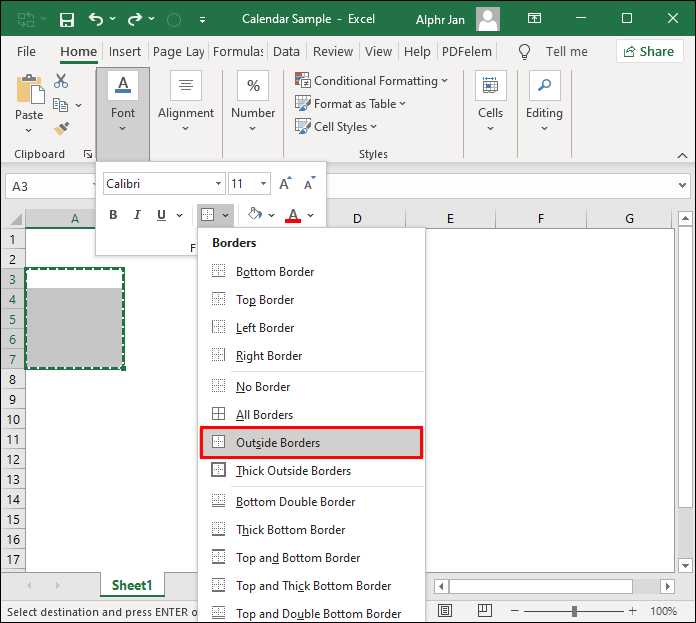Expand the Calibri font name dropdown
Viewport: 696px width, 623px height.
(x=218, y=184)
